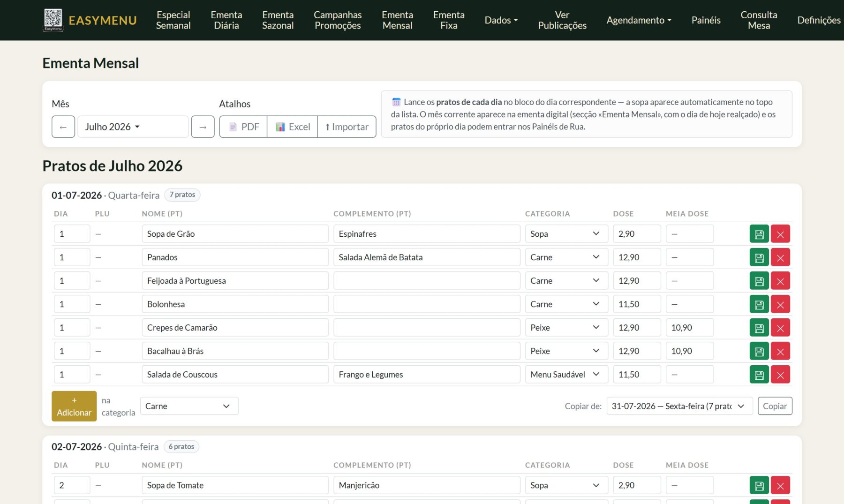
Task: Click the Importar shortcut button
Action: pyautogui.click(x=347, y=127)
